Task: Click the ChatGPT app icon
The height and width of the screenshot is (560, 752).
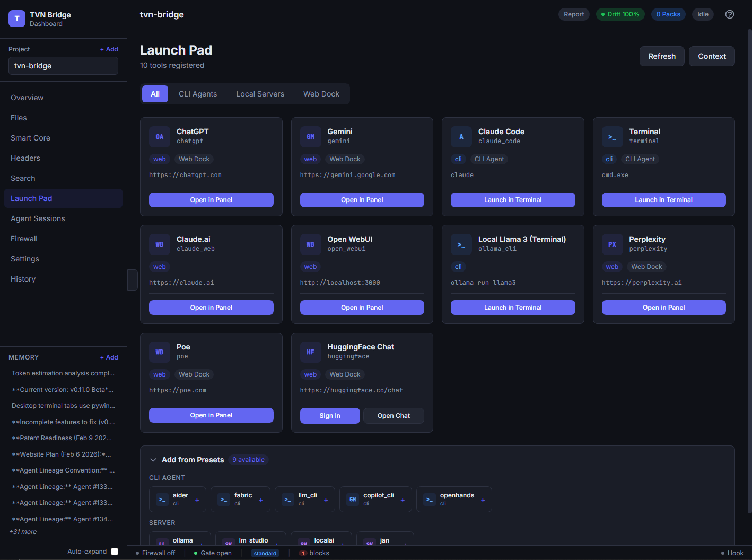Action: point(159,136)
